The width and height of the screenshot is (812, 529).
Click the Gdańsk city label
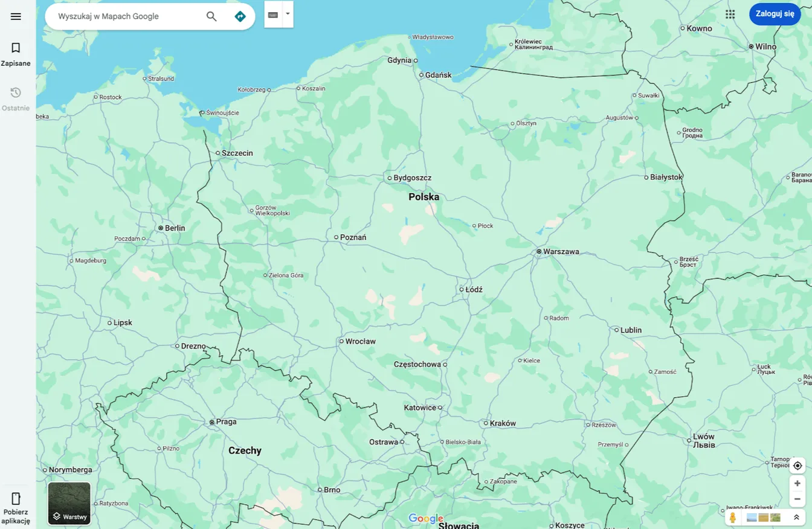439,75
